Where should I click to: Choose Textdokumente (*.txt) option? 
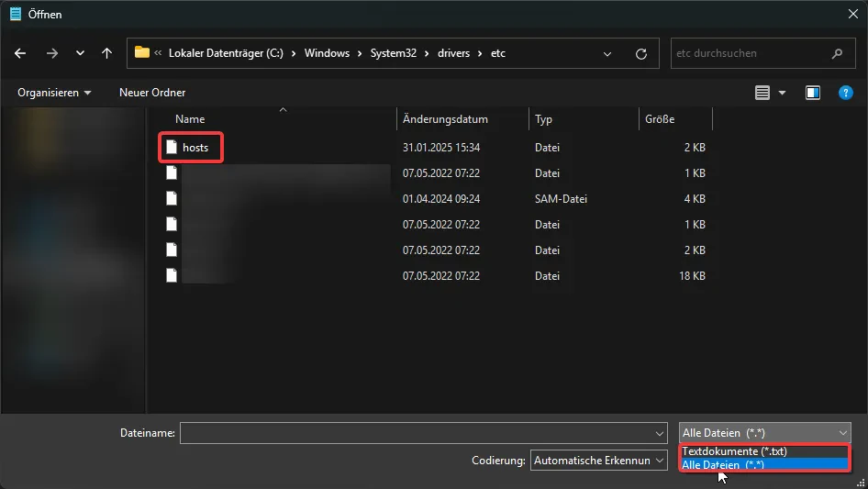pyautogui.click(x=764, y=451)
